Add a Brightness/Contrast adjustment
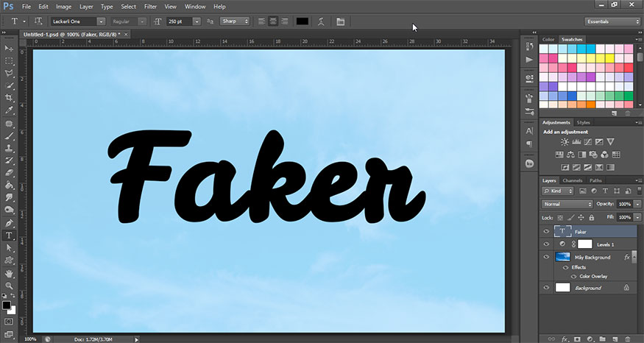 (565, 142)
